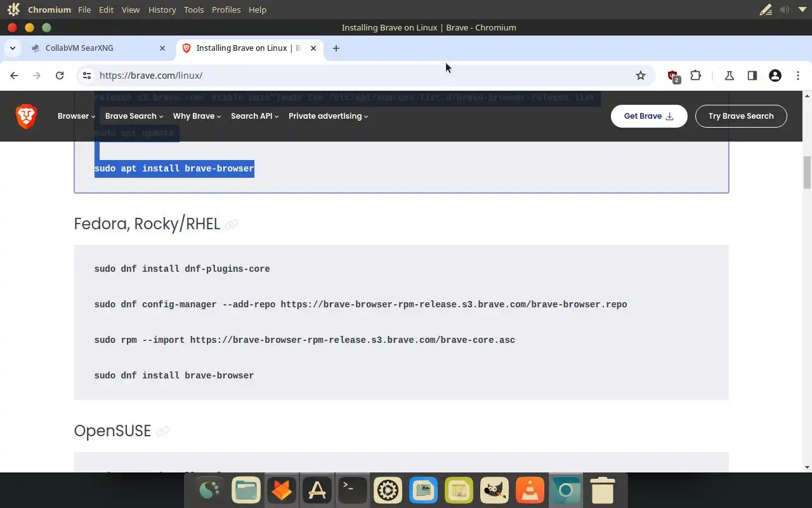Click 'sudo dnf install brave-browser' line
The width and height of the screenshot is (812, 508).
[174, 376]
